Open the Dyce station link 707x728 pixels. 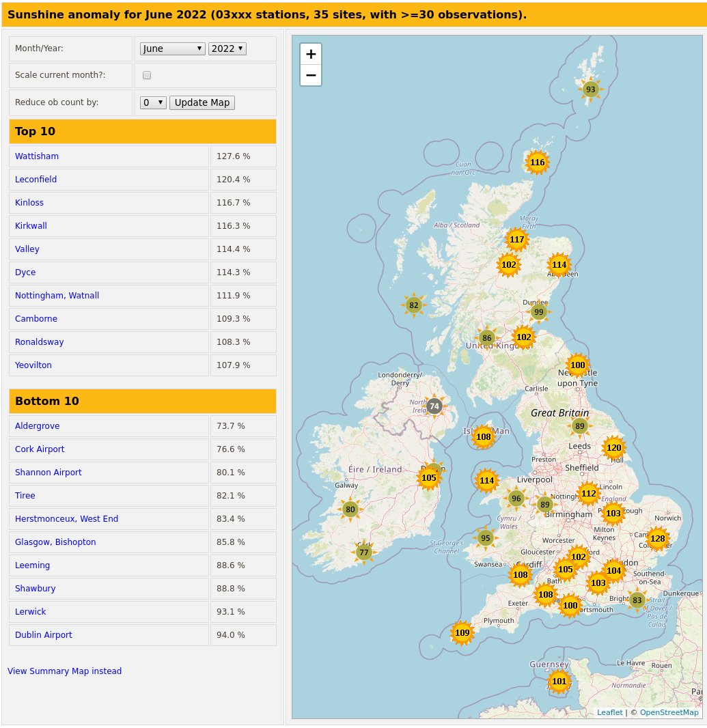click(25, 272)
